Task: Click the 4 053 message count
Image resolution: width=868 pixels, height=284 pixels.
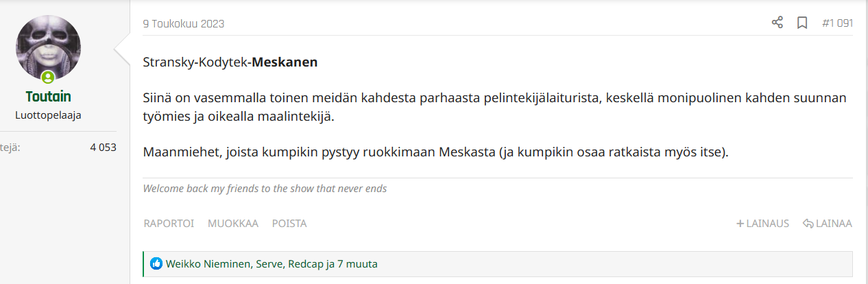Action: pyautogui.click(x=103, y=147)
